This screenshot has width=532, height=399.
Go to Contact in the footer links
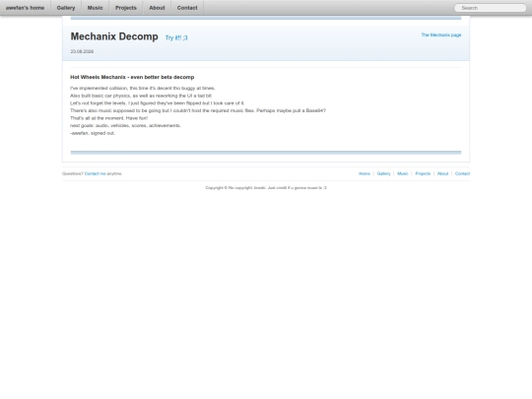point(462,173)
